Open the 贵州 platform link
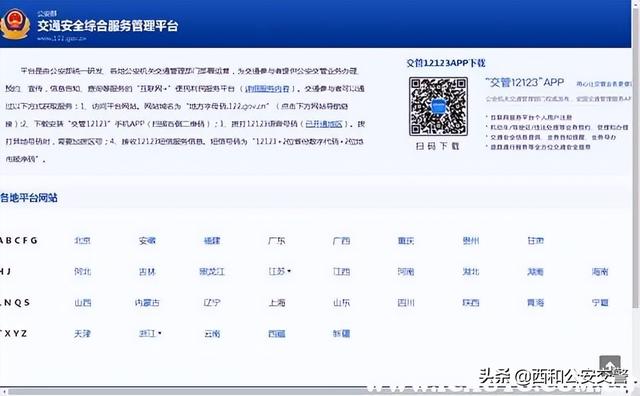This screenshot has height=396, width=640. pos(471,240)
